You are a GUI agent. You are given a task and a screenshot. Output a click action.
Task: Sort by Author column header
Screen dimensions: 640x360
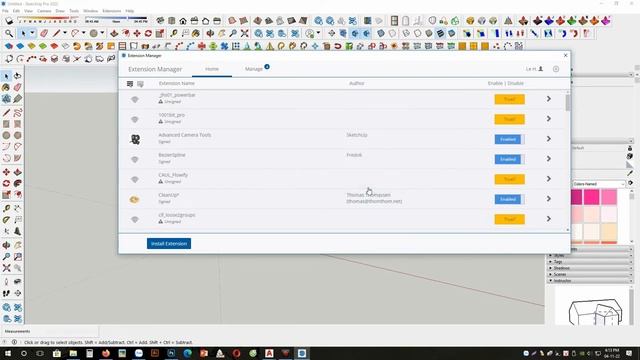click(x=356, y=83)
